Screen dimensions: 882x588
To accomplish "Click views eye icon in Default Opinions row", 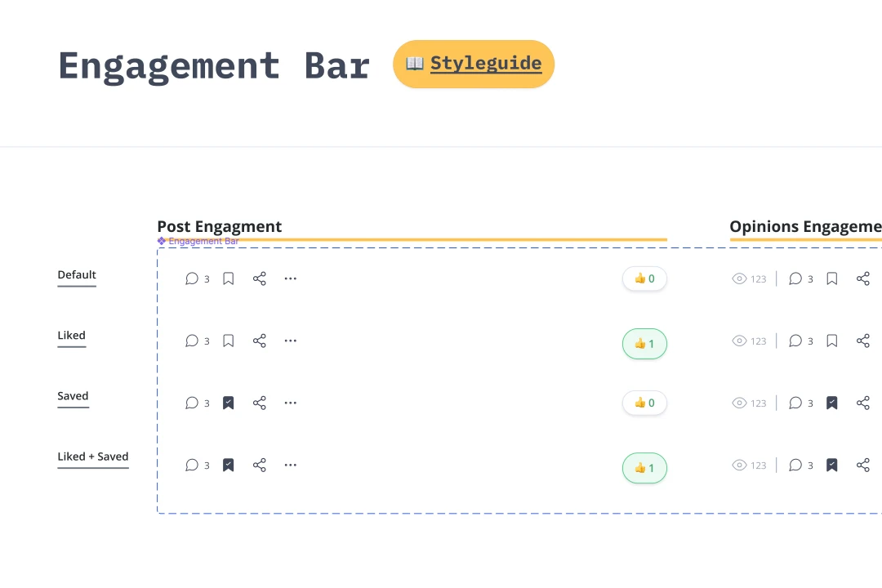I will click(739, 278).
